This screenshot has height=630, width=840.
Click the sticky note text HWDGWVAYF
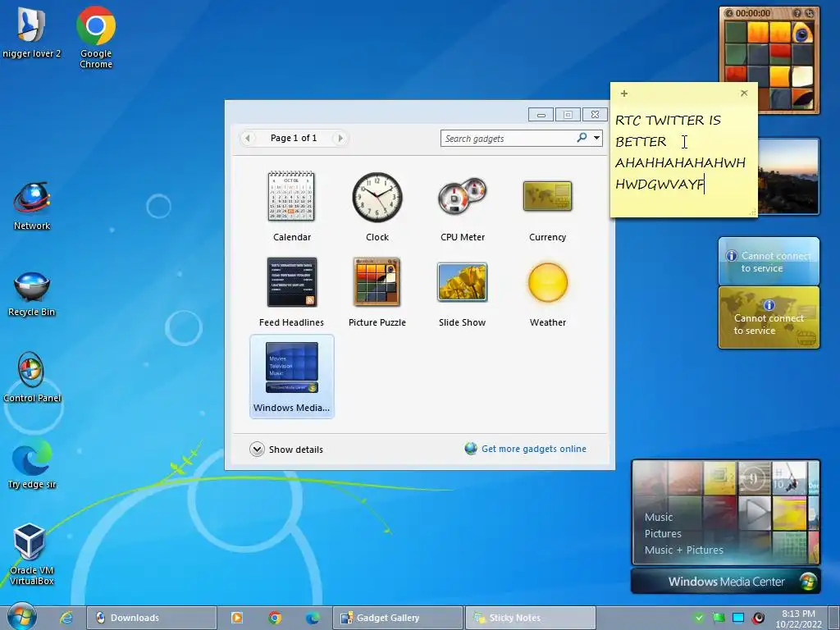coord(660,185)
